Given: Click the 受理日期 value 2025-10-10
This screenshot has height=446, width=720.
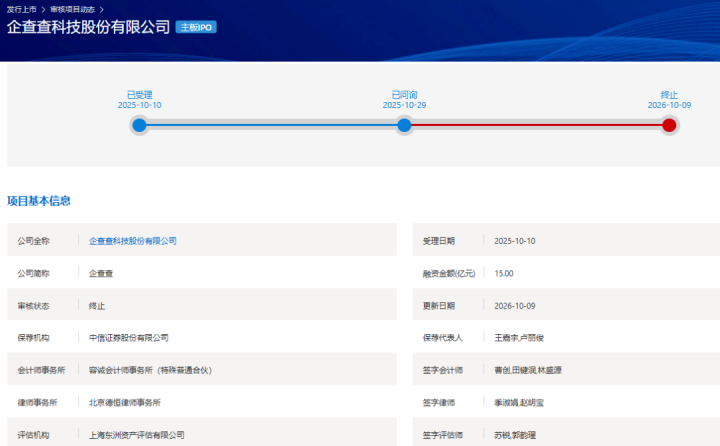Looking at the screenshot, I should click(515, 241).
